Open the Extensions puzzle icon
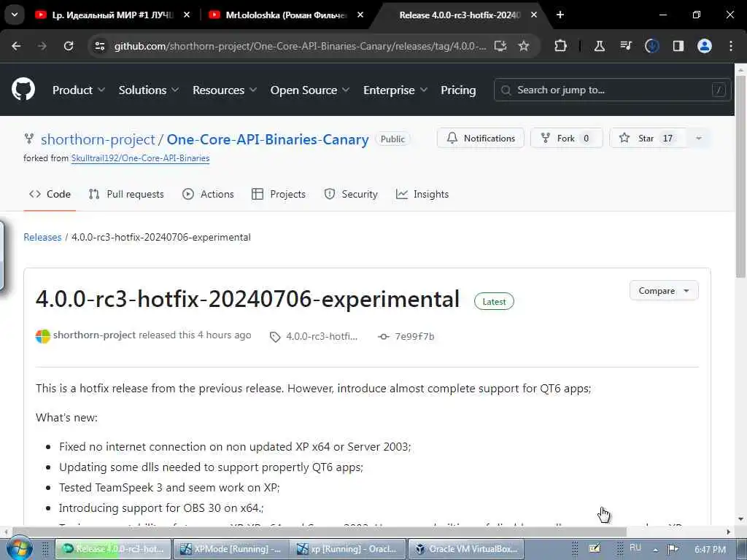Screen dimensions: 747x560 pos(561,46)
